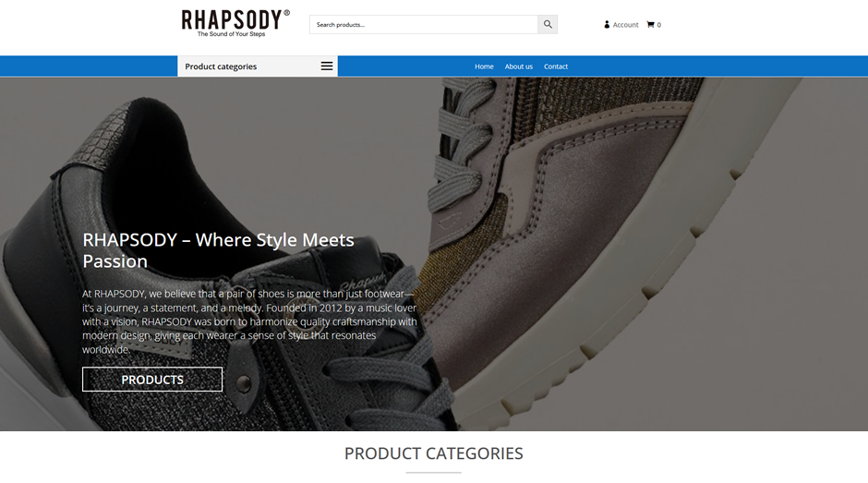
Task: Focus the Search products input field
Action: [424, 24]
